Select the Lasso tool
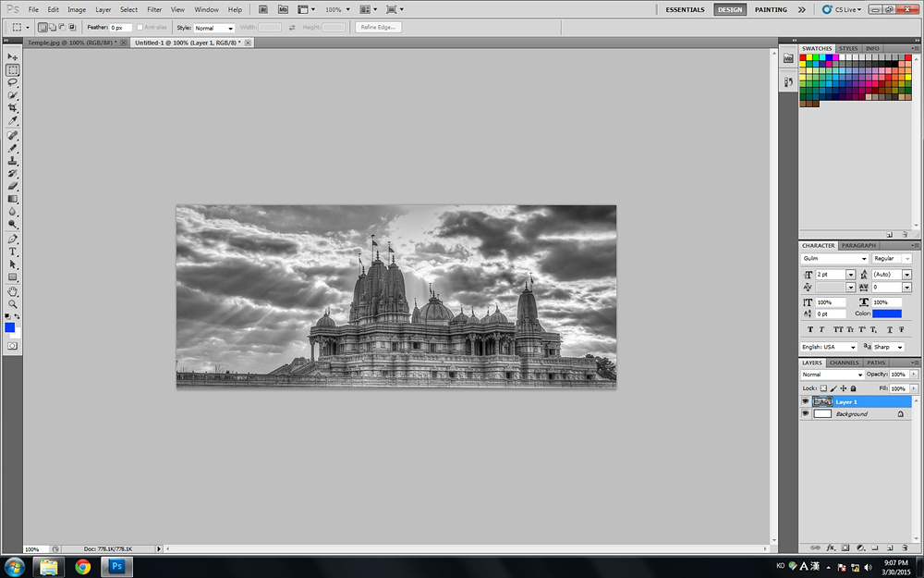 click(x=13, y=82)
